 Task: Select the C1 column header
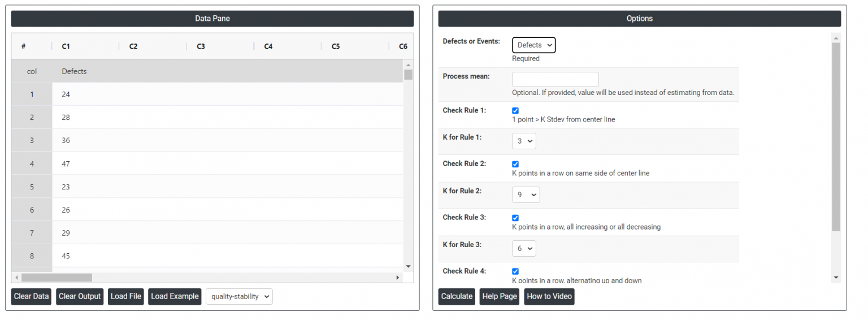(66, 46)
